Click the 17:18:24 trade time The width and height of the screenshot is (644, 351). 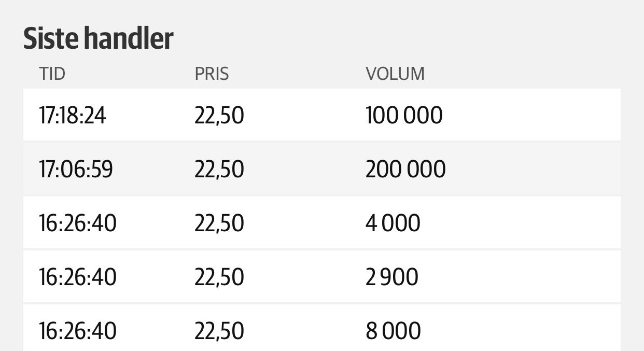pyautogui.click(x=73, y=115)
